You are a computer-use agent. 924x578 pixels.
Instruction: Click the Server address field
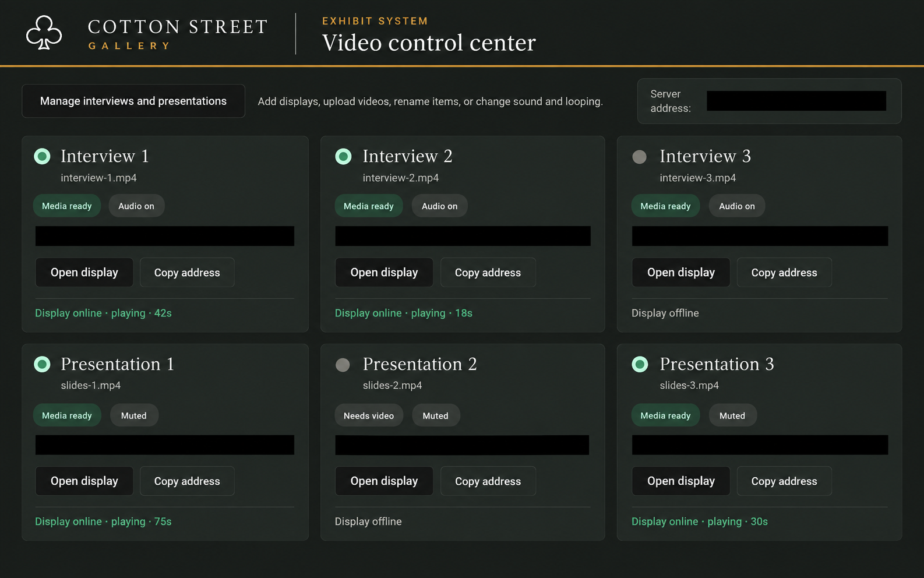[796, 101]
